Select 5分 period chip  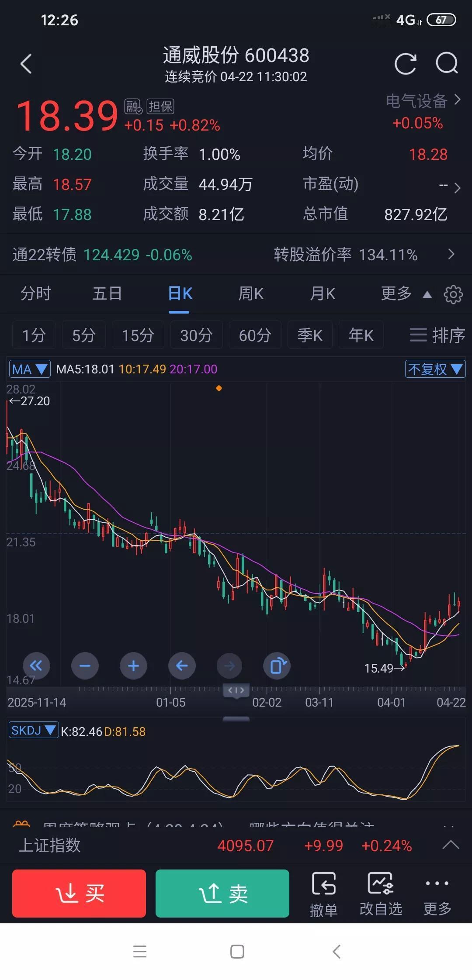84,335
